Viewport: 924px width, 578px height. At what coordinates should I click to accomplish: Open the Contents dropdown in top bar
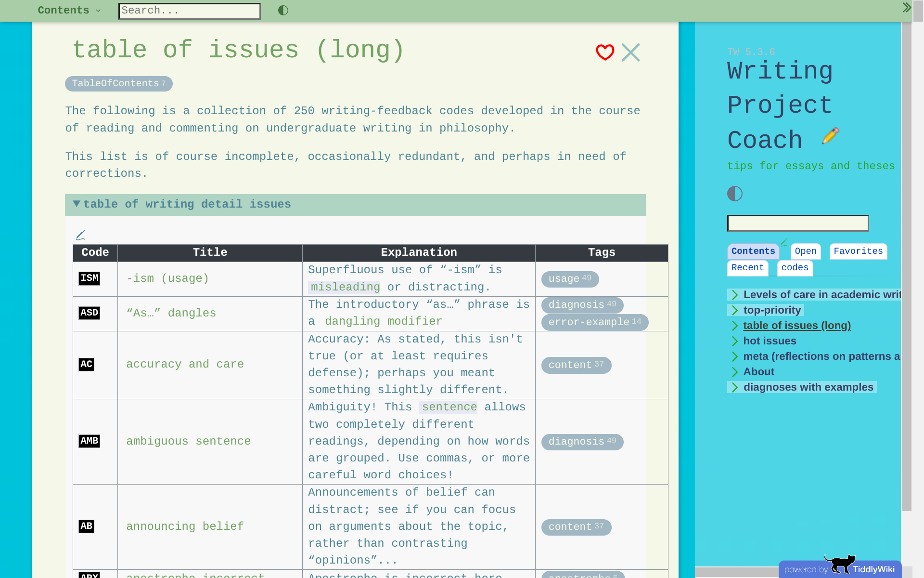point(69,11)
